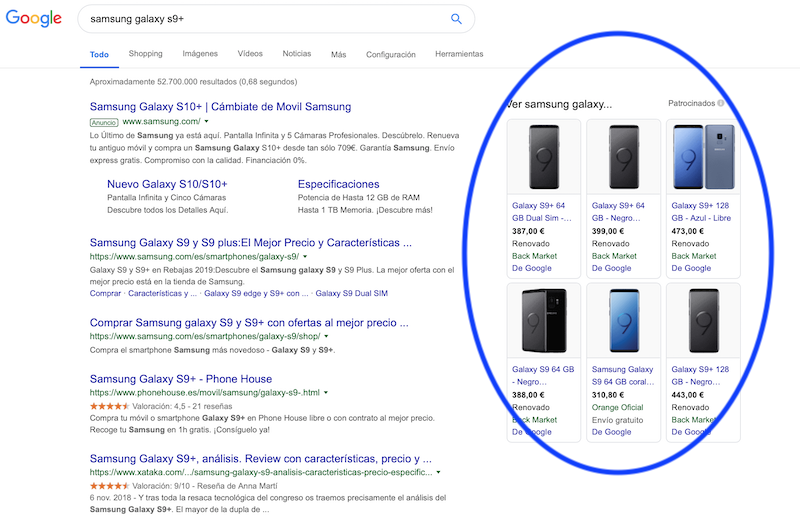Click www.samsung.com/ ad URL

[161, 121]
